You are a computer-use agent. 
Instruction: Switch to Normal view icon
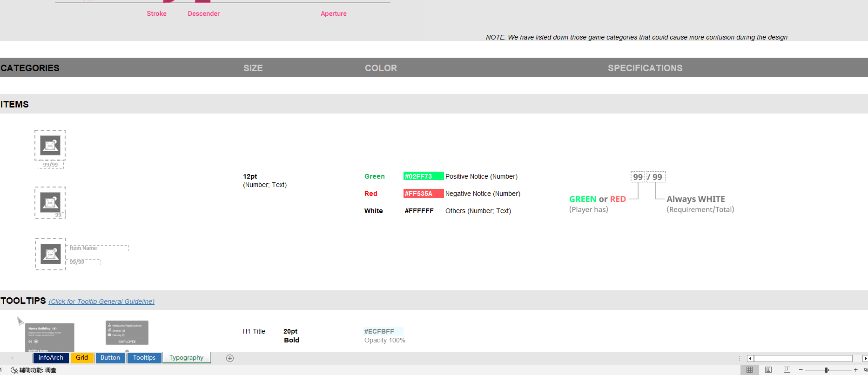click(x=749, y=370)
